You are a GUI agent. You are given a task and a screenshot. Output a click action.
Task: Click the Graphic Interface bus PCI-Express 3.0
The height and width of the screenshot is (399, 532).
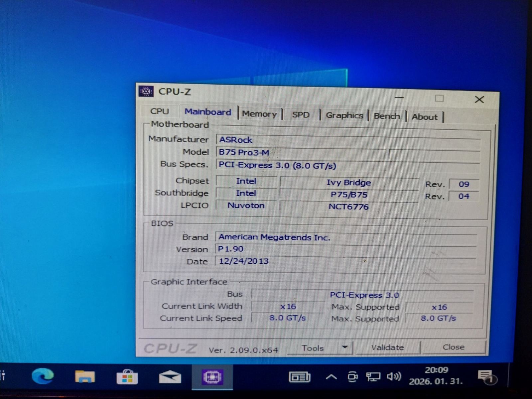click(363, 295)
